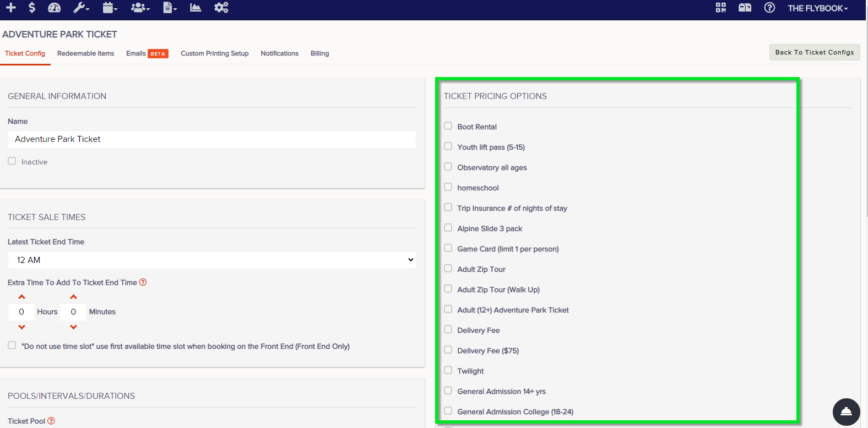Check Trip Insurance # of nights option
The height and width of the screenshot is (428, 868).
coord(448,207)
